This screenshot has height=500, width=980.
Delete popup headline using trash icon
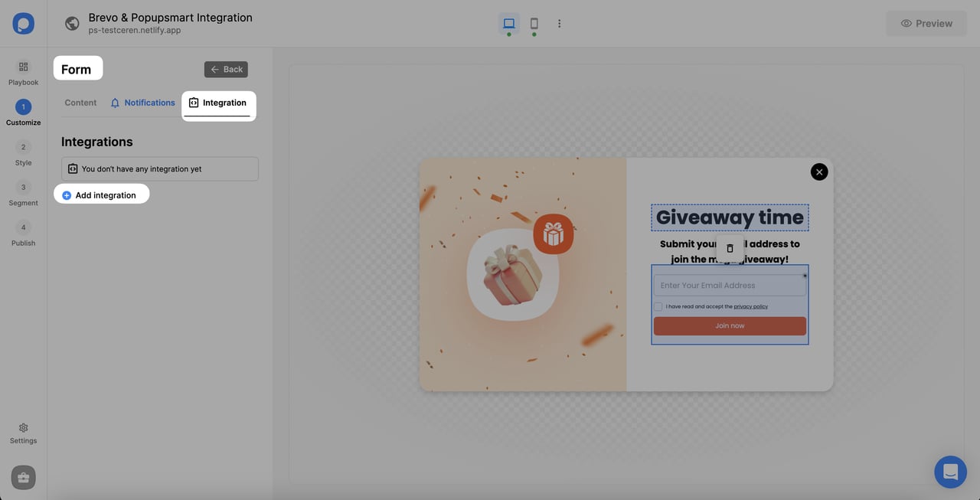(x=729, y=248)
